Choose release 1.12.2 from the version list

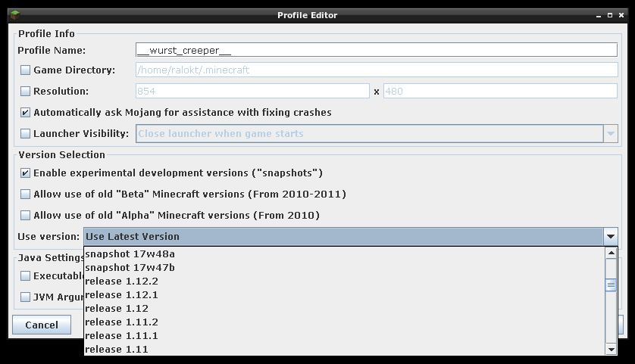121,281
